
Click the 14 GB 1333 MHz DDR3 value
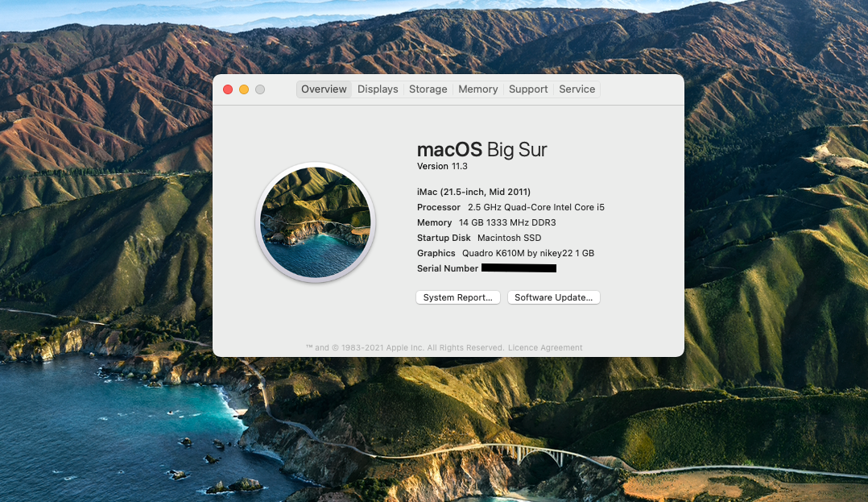tap(507, 222)
